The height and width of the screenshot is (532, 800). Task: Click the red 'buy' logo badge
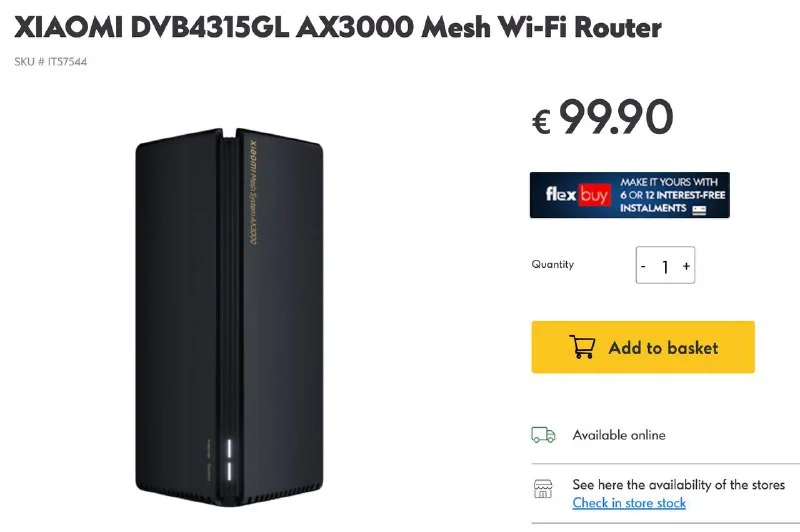point(594,195)
